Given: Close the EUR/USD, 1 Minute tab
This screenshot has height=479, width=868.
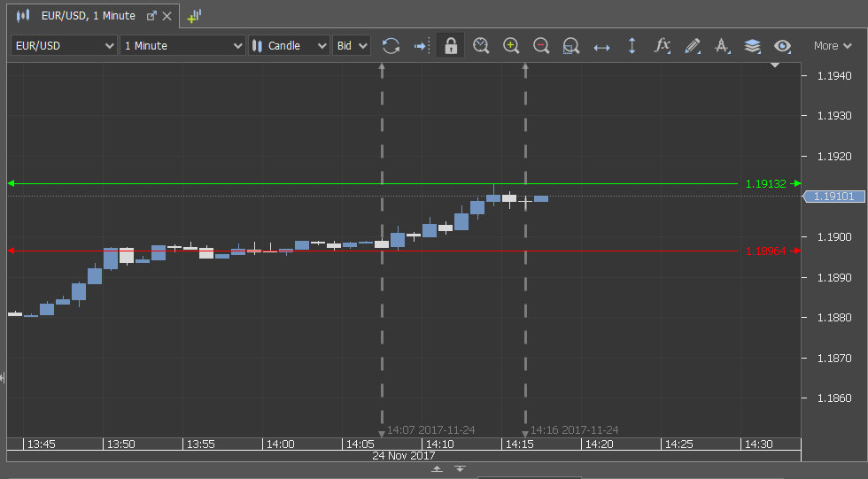Looking at the screenshot, I should [x=167, y=16].
